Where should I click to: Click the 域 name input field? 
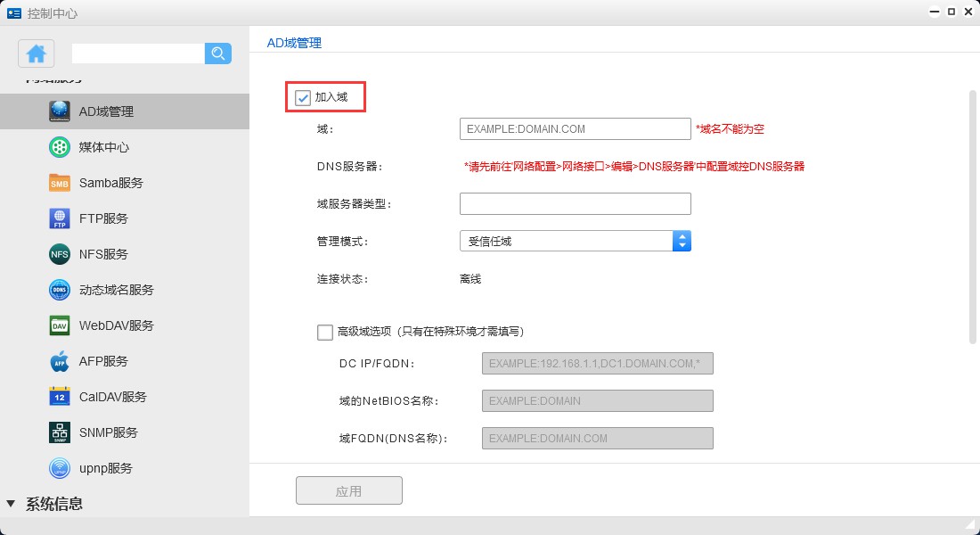[x=575, y=129]
